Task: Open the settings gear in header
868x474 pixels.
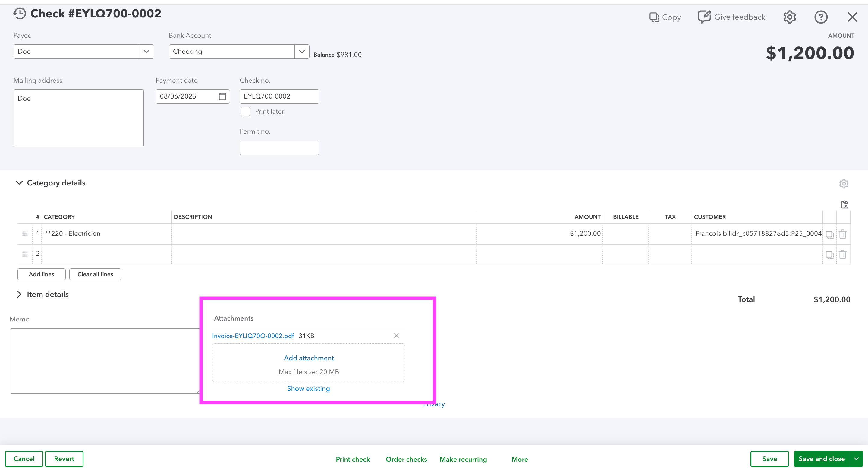Action: pos(790,17)
